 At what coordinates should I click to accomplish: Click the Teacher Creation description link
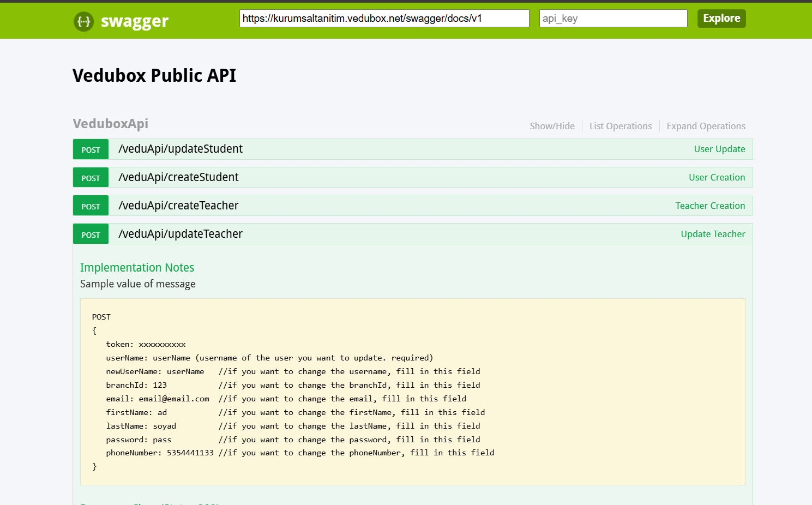710,206
